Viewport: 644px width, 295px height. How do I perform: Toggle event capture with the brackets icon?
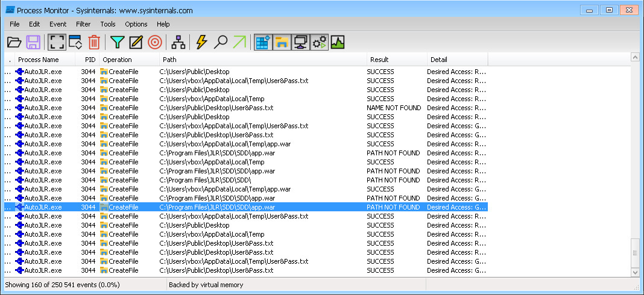coord(57,42)
